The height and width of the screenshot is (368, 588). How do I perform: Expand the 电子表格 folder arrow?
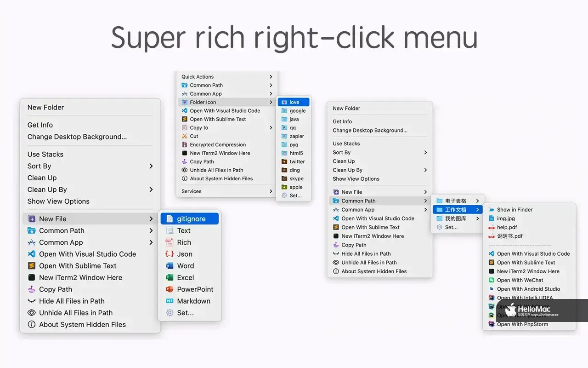478,201
